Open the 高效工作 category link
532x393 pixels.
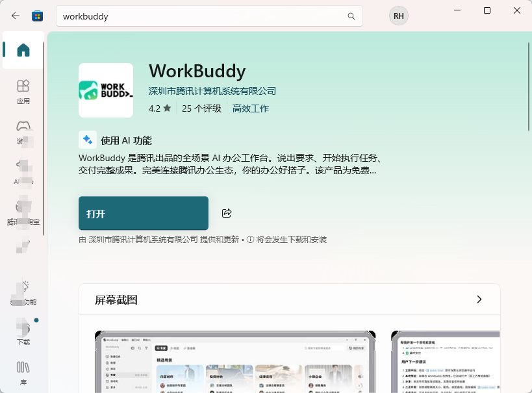[250, 108]
